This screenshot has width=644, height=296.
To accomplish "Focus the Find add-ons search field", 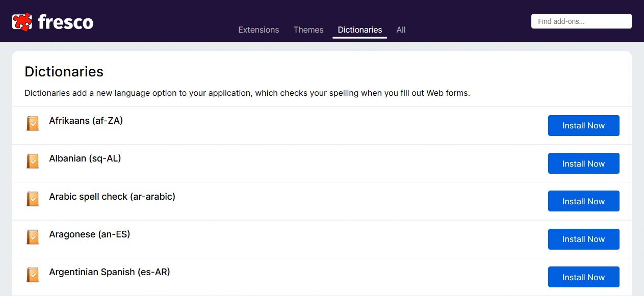I will (x=581, y=21).
